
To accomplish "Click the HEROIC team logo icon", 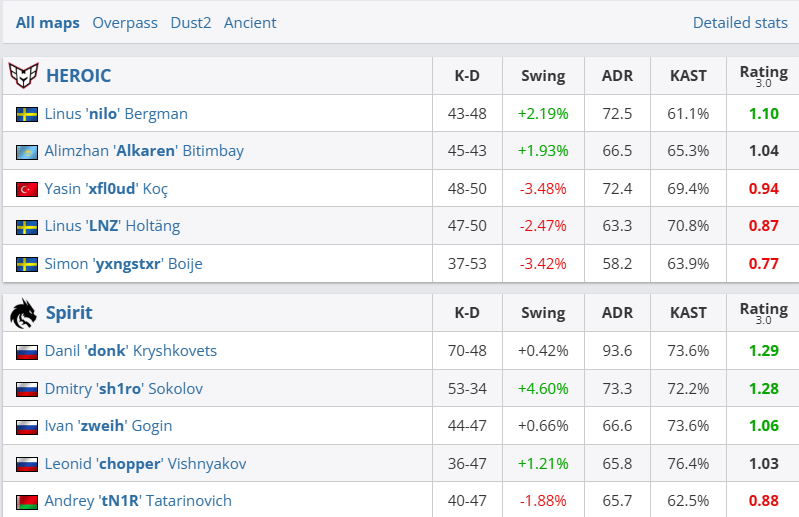I will point(23,75).
